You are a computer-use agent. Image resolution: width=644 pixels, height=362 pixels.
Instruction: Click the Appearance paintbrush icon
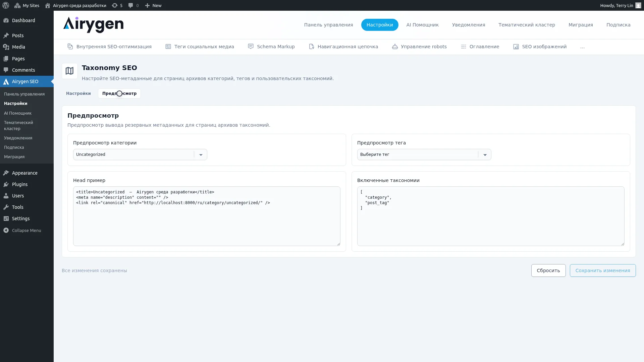pos(6,173)
